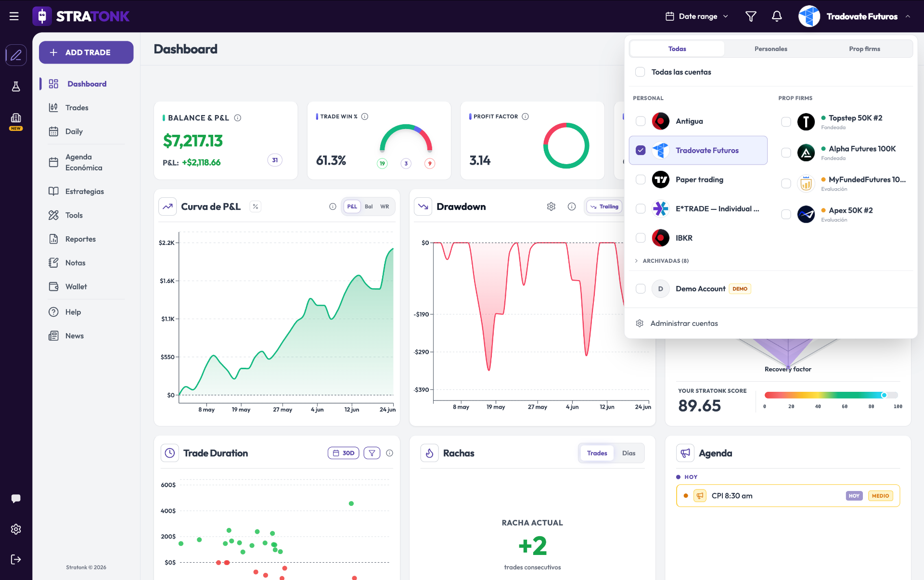The width and height of the screenshot is (924, 580).
Task: Click the chat bubble icon in left rail
Action: tap(16, 499)
